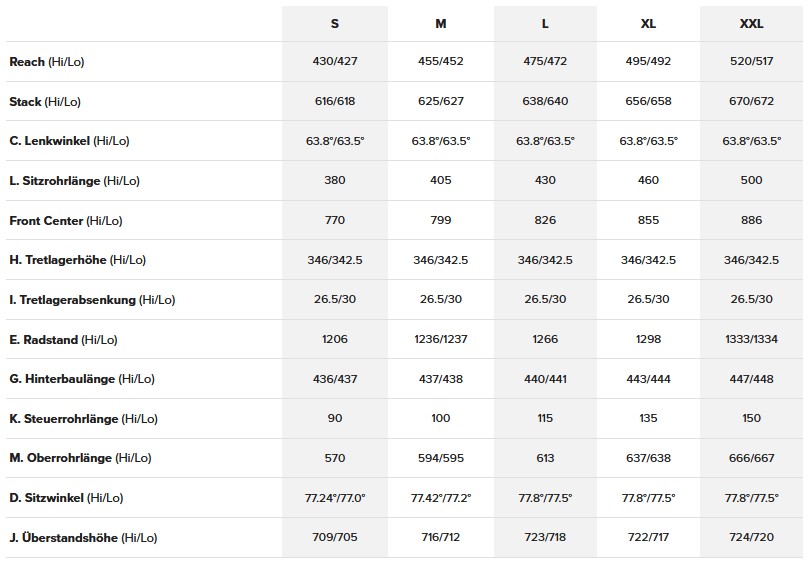Screen dimensions: 809x564
Task: Click the XXL size column header
Action: tap(752, 24)
